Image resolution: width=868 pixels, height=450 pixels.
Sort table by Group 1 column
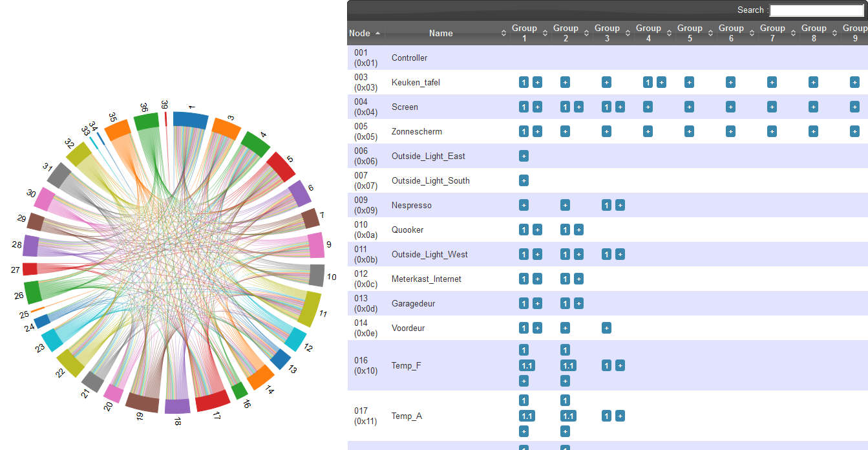[529, 33]
